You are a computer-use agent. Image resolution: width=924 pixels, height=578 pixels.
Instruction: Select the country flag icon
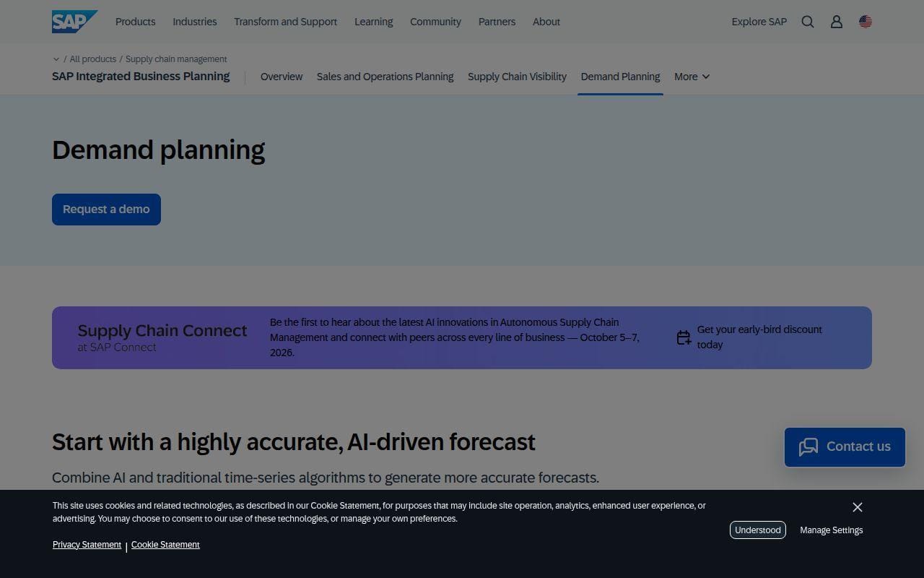[866, 22]
